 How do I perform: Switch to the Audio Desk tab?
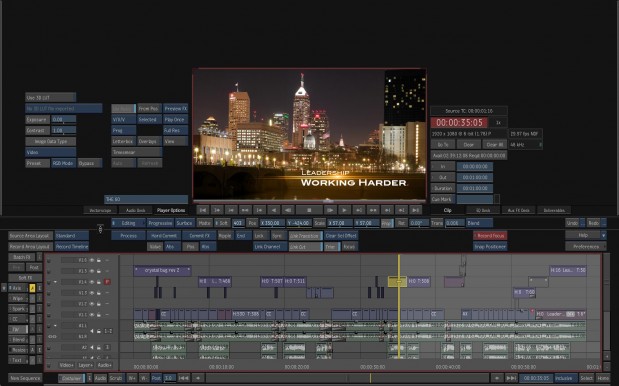click(x=136, y=210)
